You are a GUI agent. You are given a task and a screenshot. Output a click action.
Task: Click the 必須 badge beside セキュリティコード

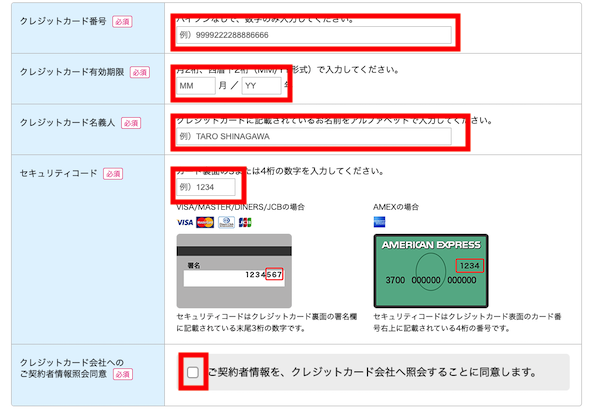(x=113, y=174)
